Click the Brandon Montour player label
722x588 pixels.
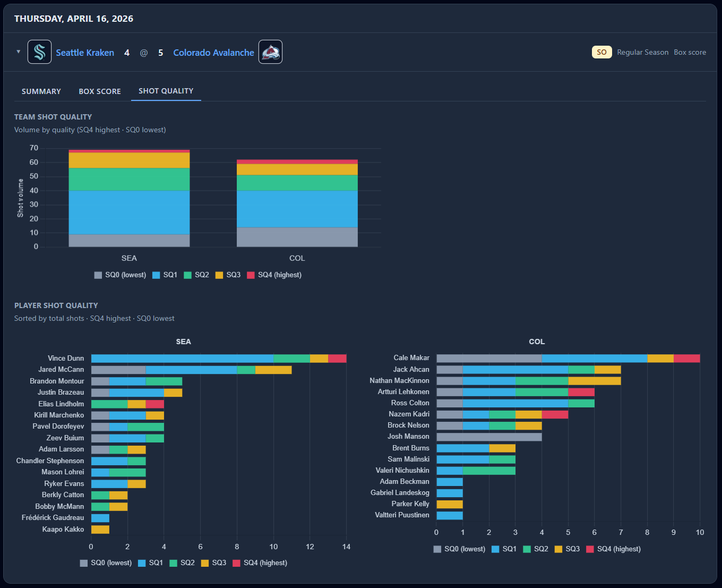coord(57,381)
